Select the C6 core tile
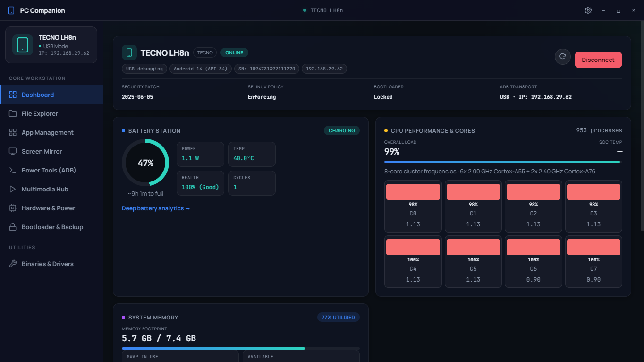 [534, 261]
